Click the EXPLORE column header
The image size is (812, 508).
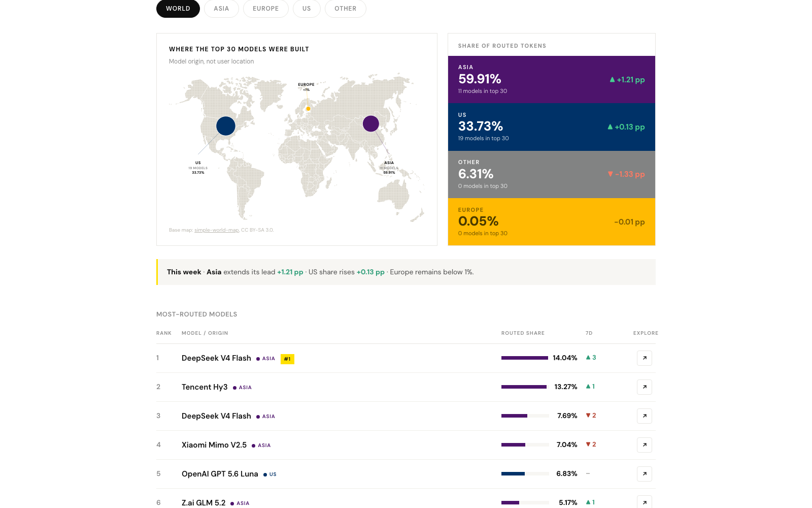point(646,333)
